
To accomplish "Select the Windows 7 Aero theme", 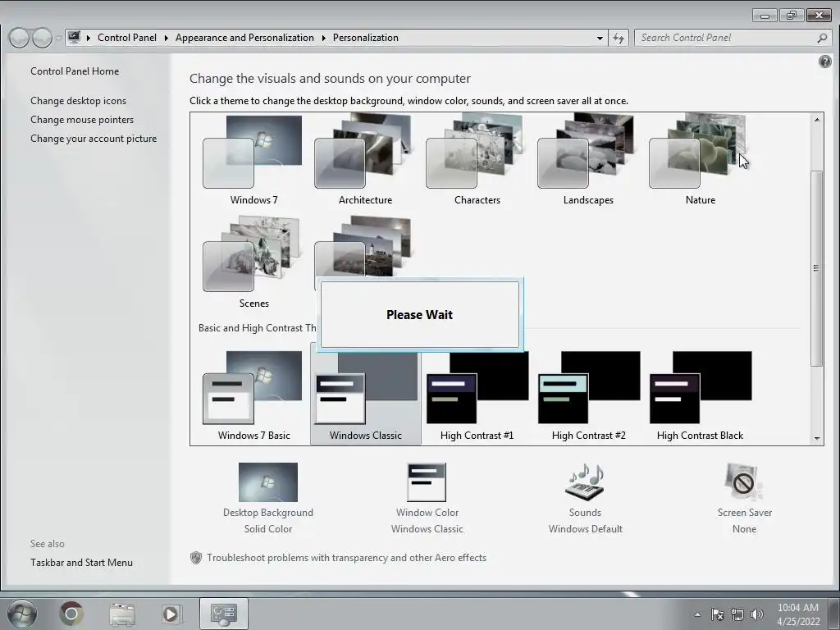I will (253, 161).
